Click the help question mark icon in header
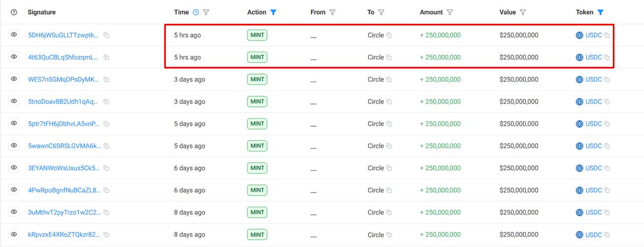The width and height of the screenshot is (644, 247). (x=14, y=12)
